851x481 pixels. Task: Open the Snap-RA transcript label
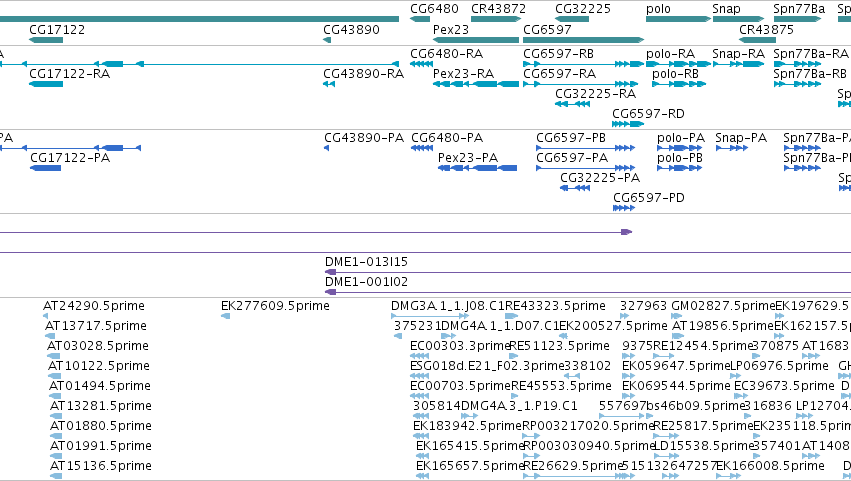pos(738,53)
